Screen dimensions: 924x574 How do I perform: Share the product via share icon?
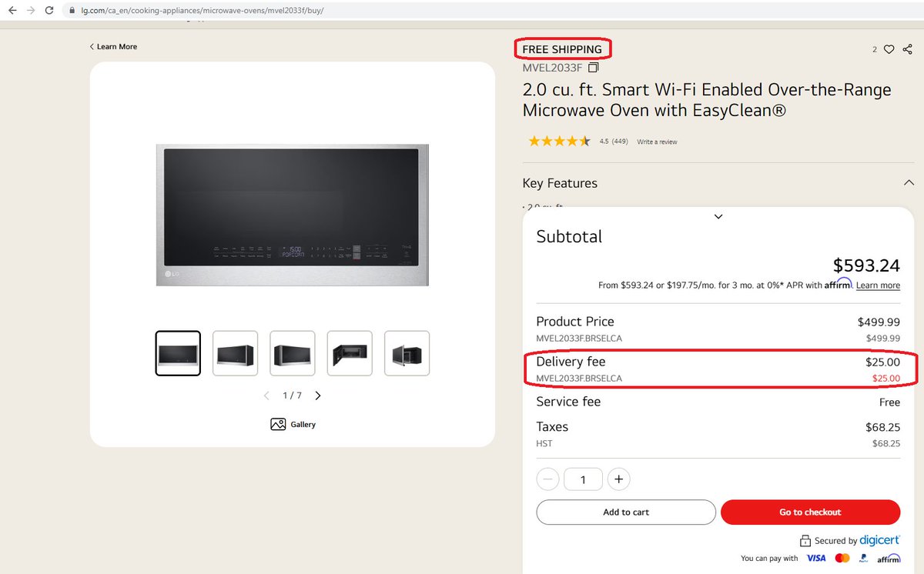tap(907, 49)
